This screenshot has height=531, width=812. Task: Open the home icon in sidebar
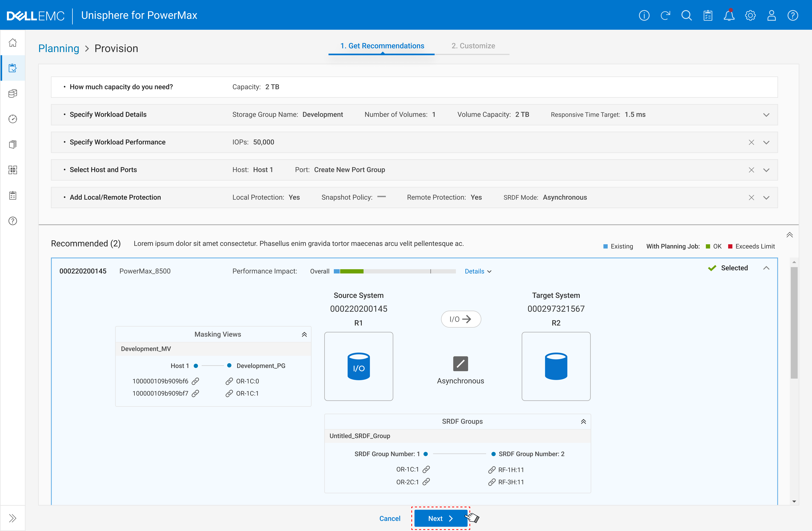13,43
